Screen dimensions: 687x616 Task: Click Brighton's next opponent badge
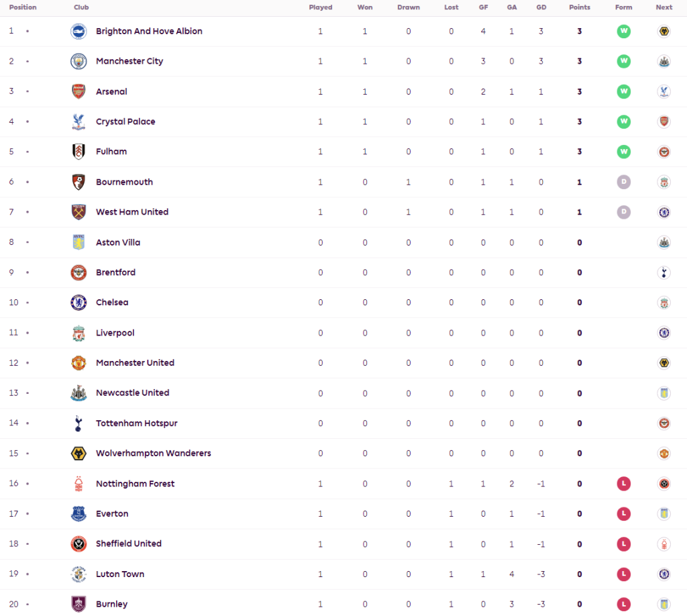(664, 31)
